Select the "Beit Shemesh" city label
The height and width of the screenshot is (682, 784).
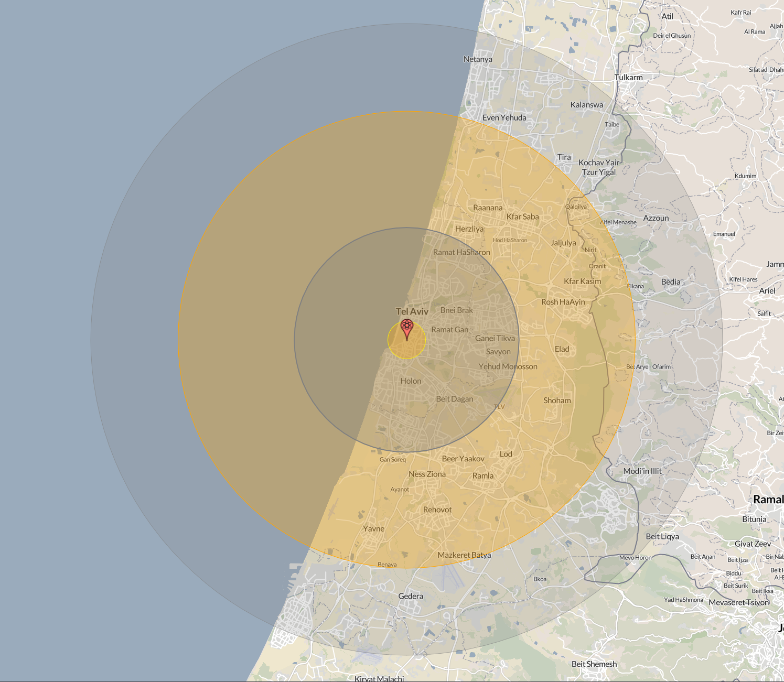pyautogui.click(x=594, y=664)
